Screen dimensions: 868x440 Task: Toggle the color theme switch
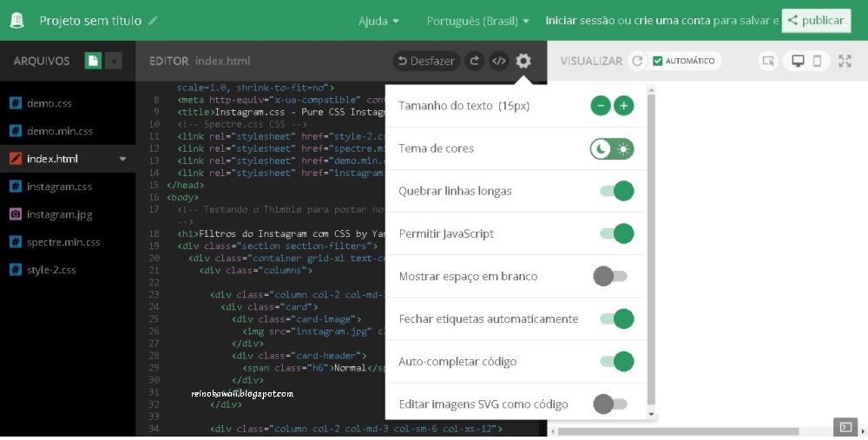point(612,148)
